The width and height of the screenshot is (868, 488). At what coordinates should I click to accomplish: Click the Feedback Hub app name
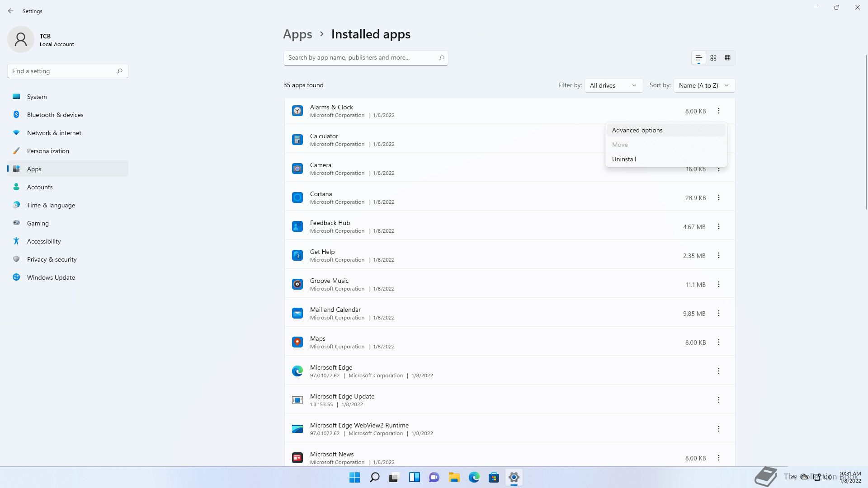(330, 223)
